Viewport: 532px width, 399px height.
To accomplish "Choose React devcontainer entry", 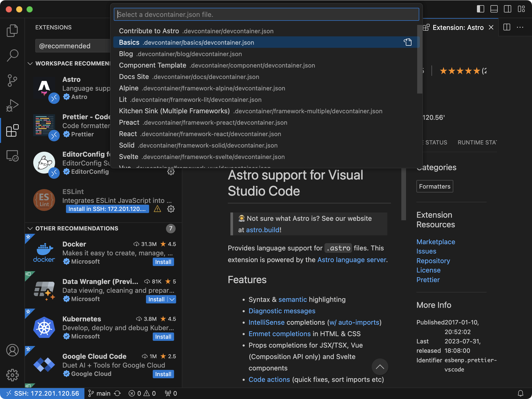I will point(265,134).
